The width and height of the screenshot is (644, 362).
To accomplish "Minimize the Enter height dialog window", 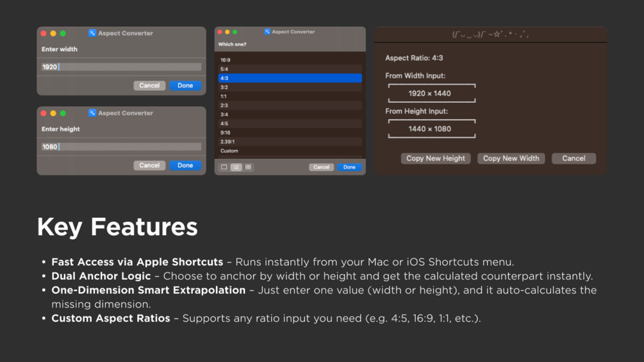I will pyautogui.click(x=53, y=113).
